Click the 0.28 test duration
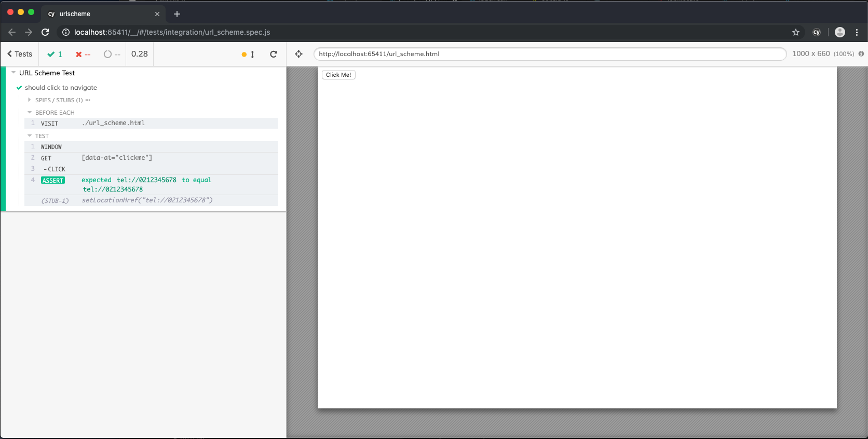Screen dimensions: 868x439 pos(140,54)
